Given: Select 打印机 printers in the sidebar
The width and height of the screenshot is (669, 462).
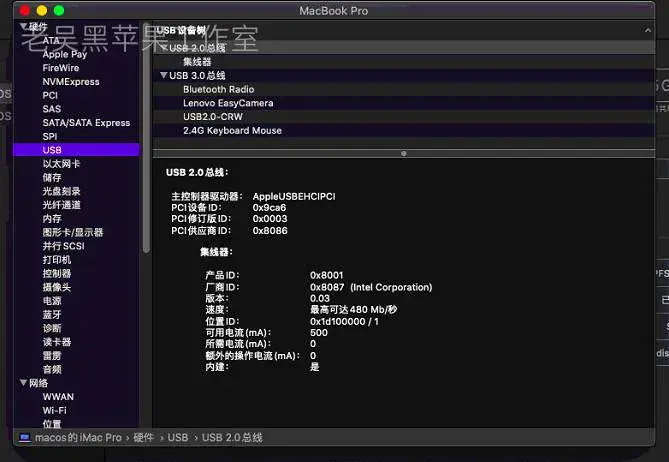Looking at the screenshot, I should pyautogui.click(x=56, y=259).
